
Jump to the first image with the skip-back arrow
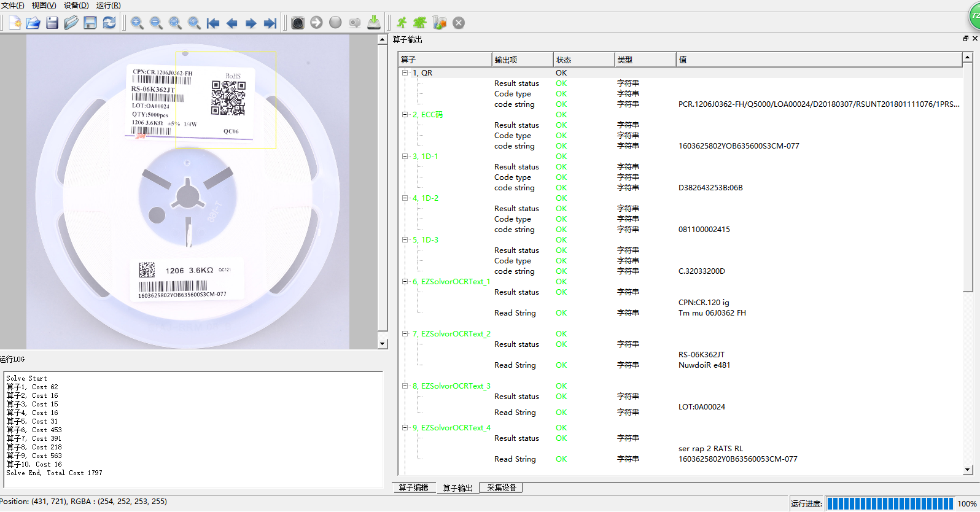tap(213, 23)
